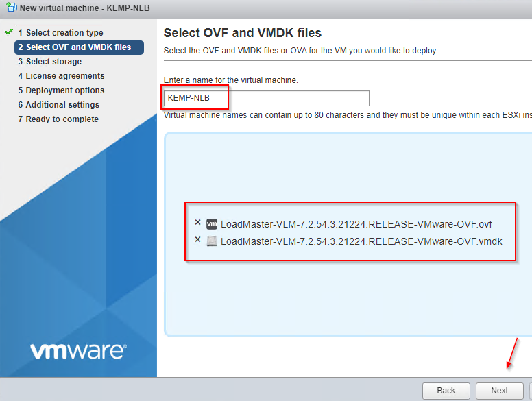Click the vm icon beside the .ovf file
Viewport: 532px width, 401px height.
[212, 224]
